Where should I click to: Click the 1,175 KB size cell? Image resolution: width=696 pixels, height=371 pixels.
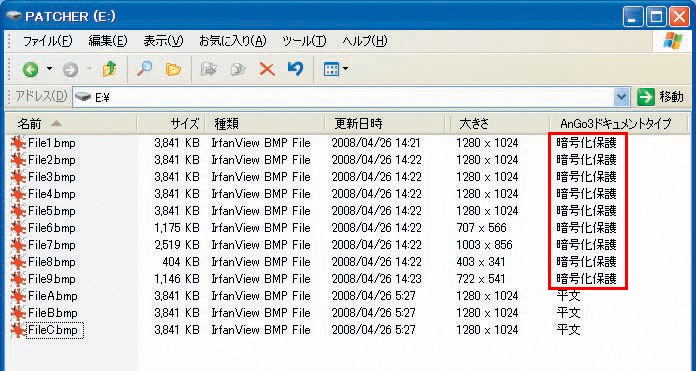(x=177, y=228)
